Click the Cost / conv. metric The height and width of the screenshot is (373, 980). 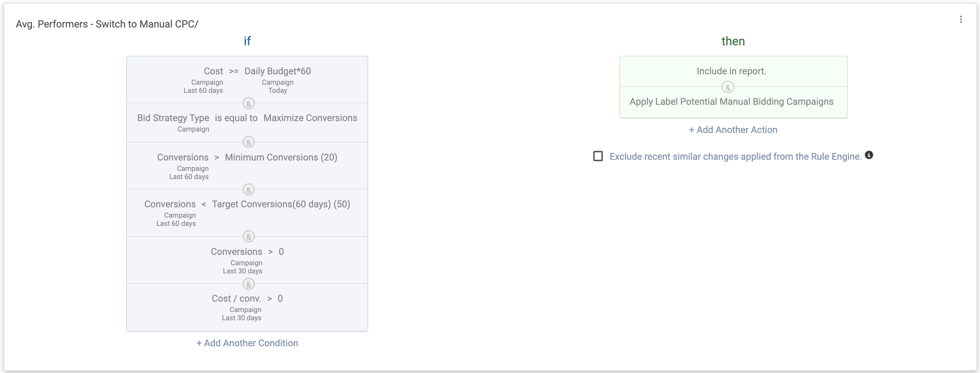(x=236, y=298)
